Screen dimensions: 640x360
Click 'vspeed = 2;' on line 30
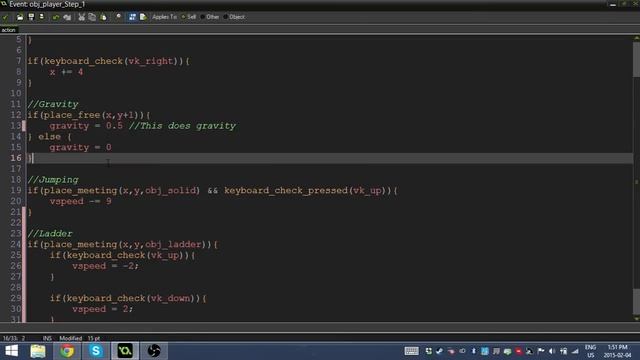click(102, 309)
